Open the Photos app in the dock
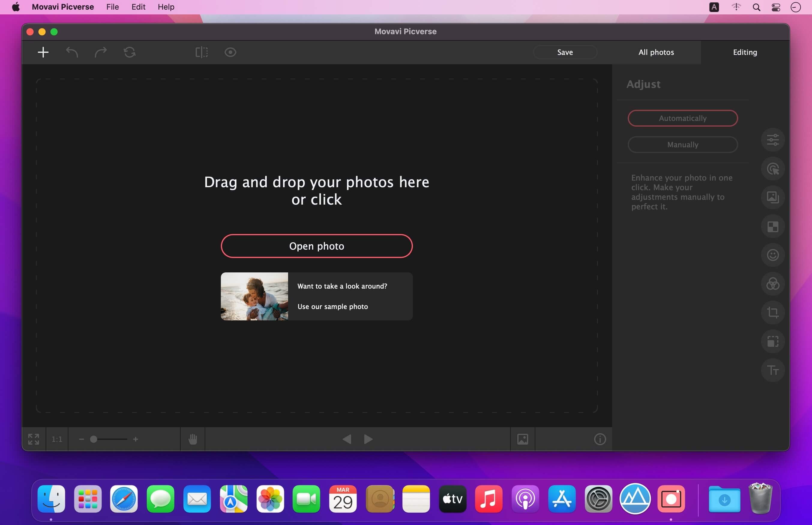The width and height of the screenshot is (812, 525). coord(270,499)
